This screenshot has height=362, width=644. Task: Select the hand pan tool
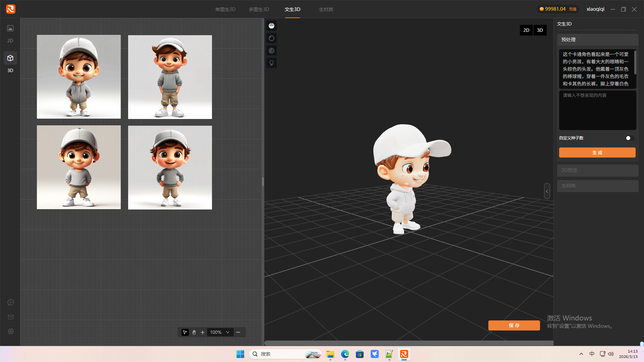(x=194, y=332)
